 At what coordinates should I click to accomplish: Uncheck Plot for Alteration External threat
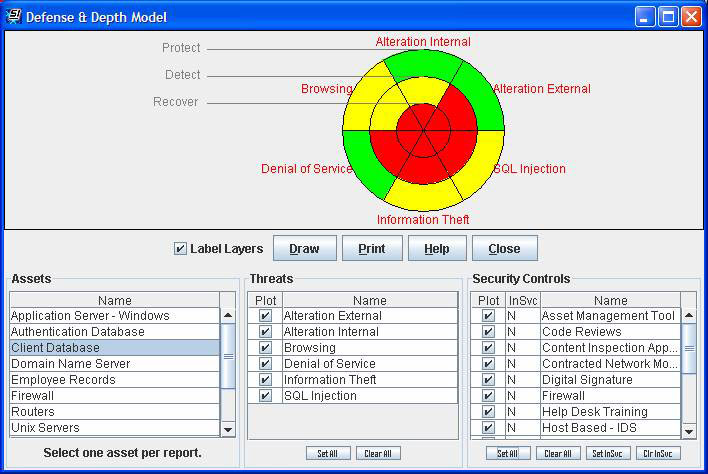(x=265, y=316)
